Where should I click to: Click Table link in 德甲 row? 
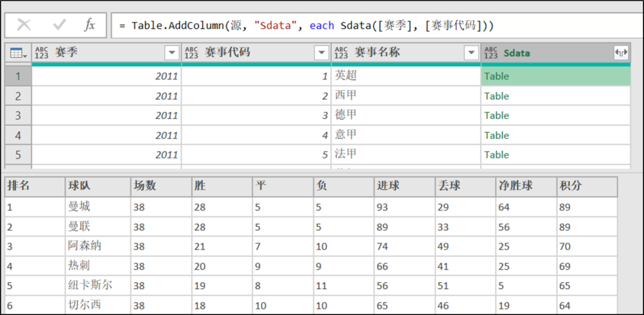point(497,116)
